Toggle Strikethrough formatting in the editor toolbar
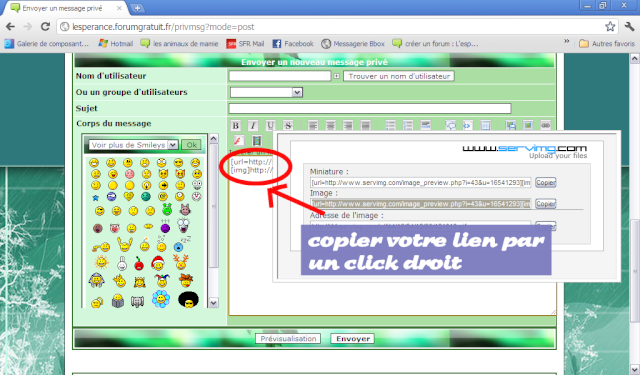This screenshot has height=375, width=640. pos(288,126)
